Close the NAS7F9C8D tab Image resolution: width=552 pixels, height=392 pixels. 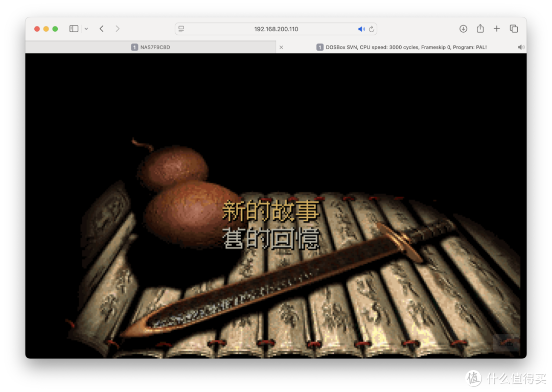click(x=281, y=47)
